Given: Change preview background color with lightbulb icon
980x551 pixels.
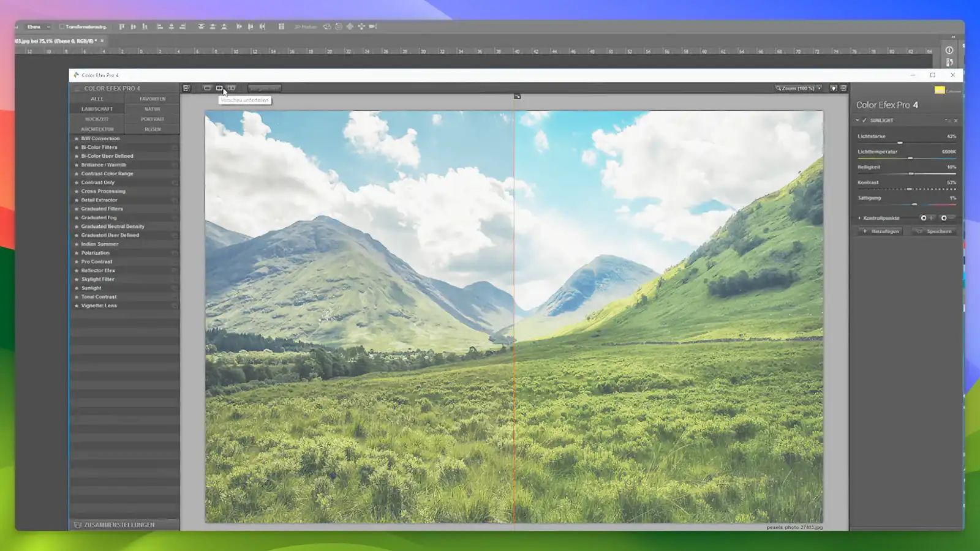Looking at the screenshot, I should click(x=834, y=88).
